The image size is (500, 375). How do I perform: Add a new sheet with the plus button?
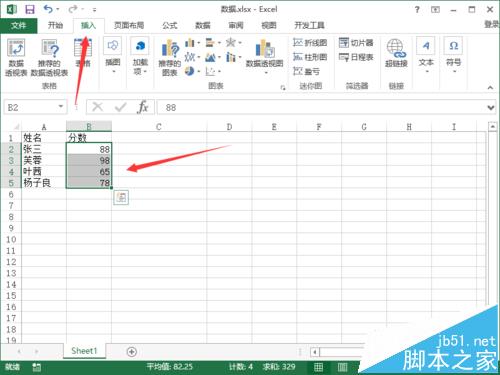132,352
